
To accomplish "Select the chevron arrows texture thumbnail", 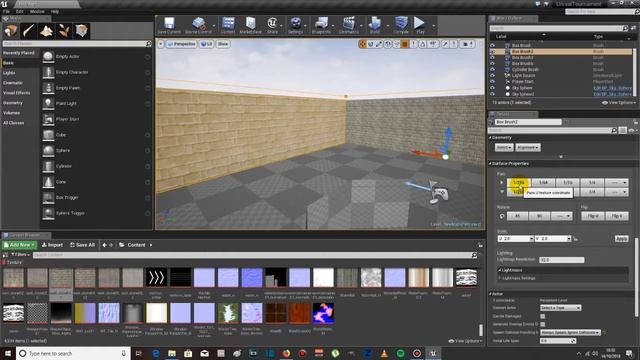I will click(x=156, y=278).
